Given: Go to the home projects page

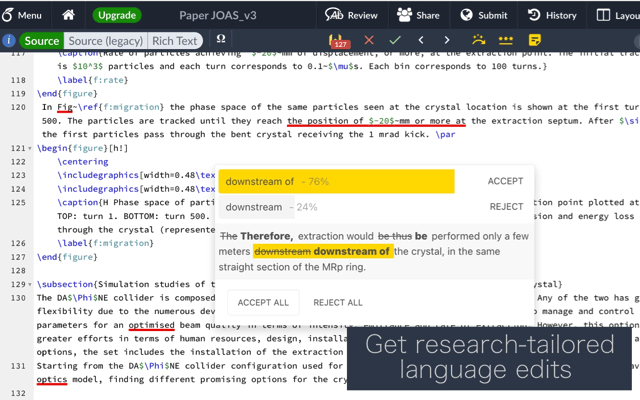Looking at the screenshot, I should tap(68, 15).
